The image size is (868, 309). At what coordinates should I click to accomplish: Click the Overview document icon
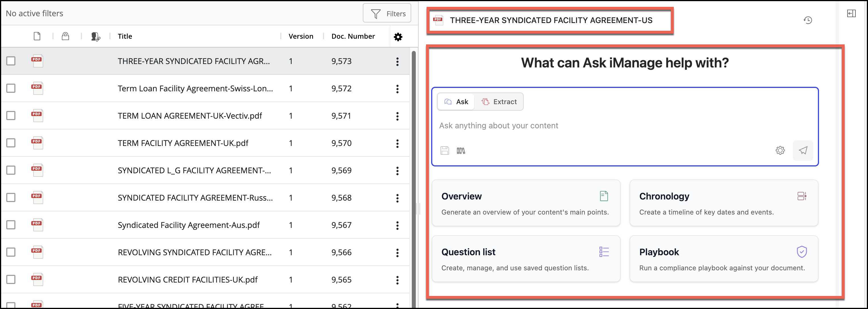coord(604,196)
